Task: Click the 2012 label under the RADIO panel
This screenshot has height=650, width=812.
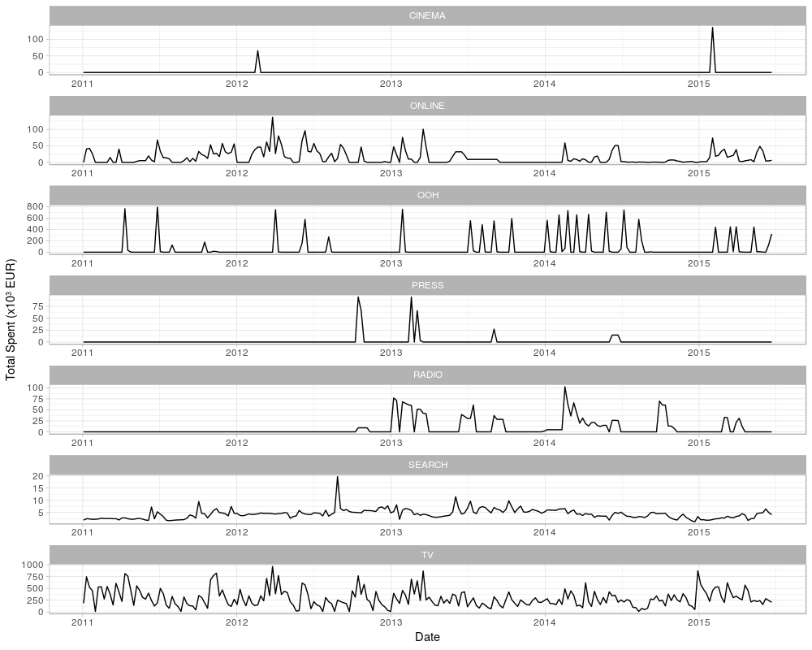Action: (236, 443)
